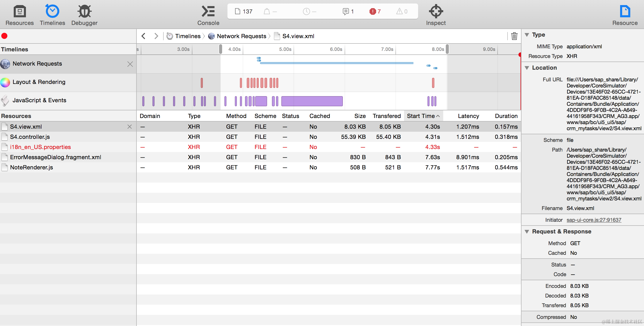The image size is (644, 326).
Task: Select JavaScript & Events timeline
Action: pos(39,100)
